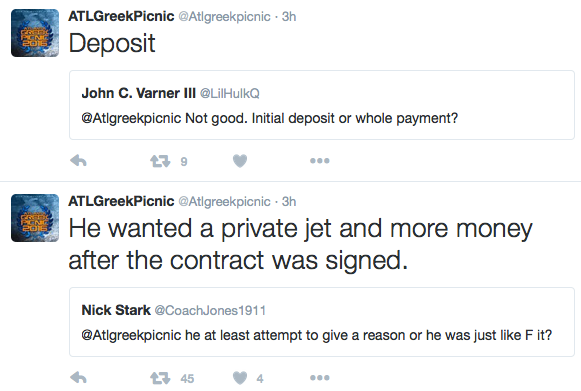Retweet the private jet tweet
The width and height of the screenshot is (581, 391).
160,378
